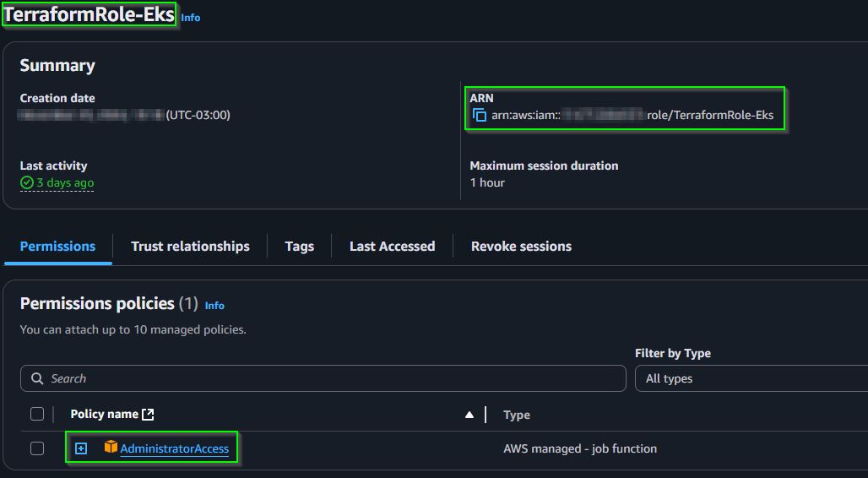Select the AdministratorAccess row checkbox
868x478 pixels.
[x=37, y=448]
